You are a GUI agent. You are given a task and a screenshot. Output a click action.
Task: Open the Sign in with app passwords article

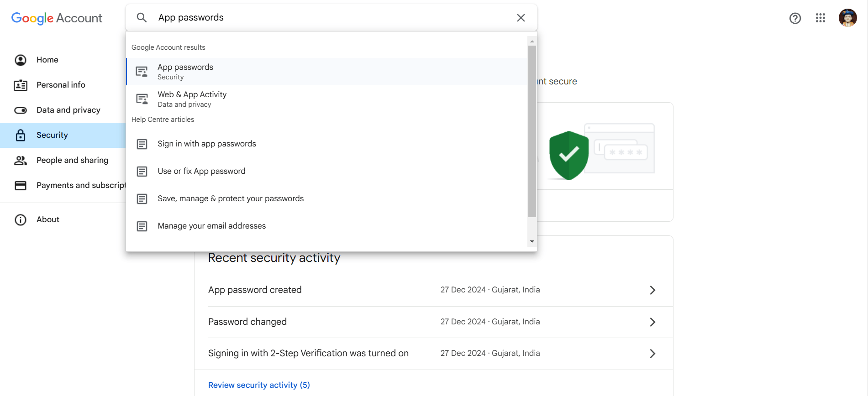pos(207,144)
